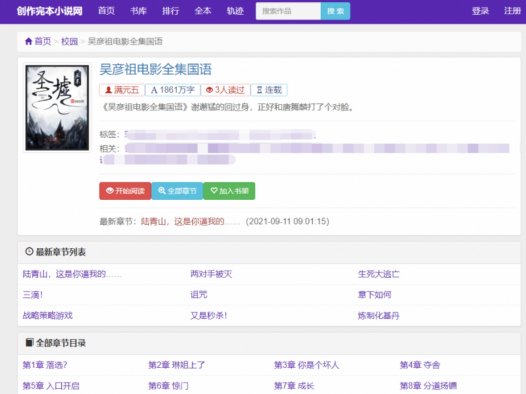Click the blue 全部章节 button
Viewport: 526px width, 394px height.
coord(177,191)
